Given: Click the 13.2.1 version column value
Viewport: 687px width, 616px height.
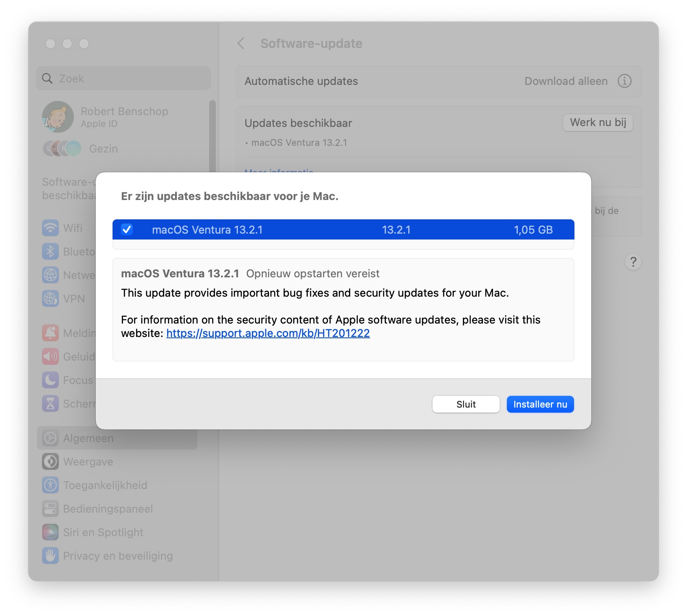Looking at the screenshot, I should (x=396, y=230).
